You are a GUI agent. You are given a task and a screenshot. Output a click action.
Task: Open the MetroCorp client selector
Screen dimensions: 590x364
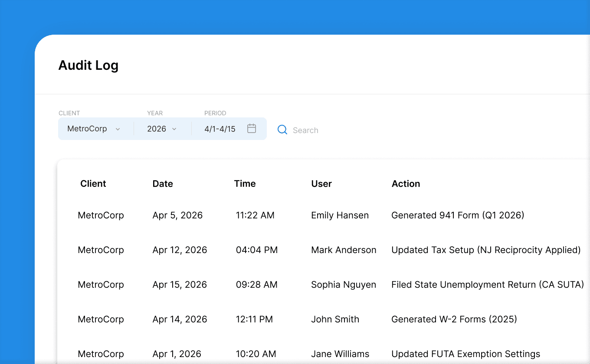pos(87,129)
